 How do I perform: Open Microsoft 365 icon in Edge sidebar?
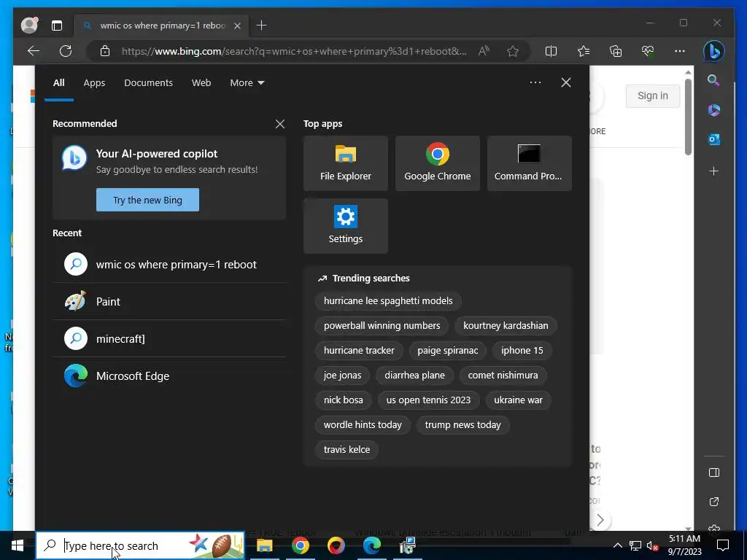pyautogui.click(x=713, y=110)
